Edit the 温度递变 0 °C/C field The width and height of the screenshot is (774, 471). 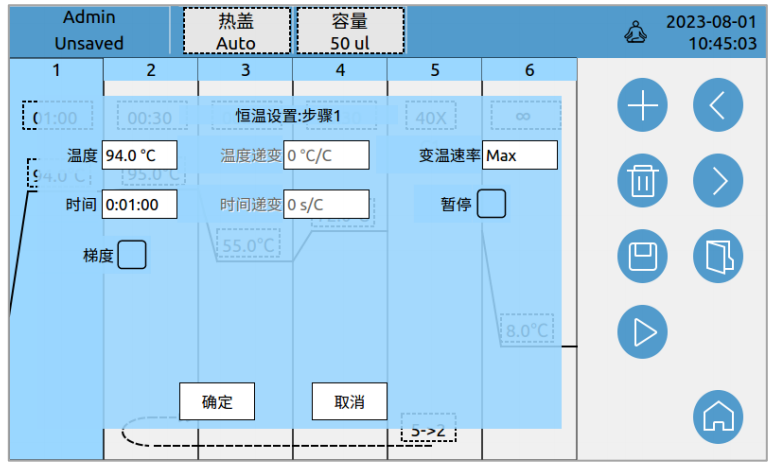click(x=326, y=155)
